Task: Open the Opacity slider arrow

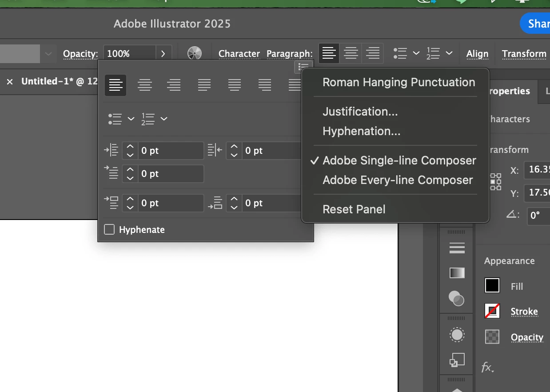Action: tap(163, 54)
